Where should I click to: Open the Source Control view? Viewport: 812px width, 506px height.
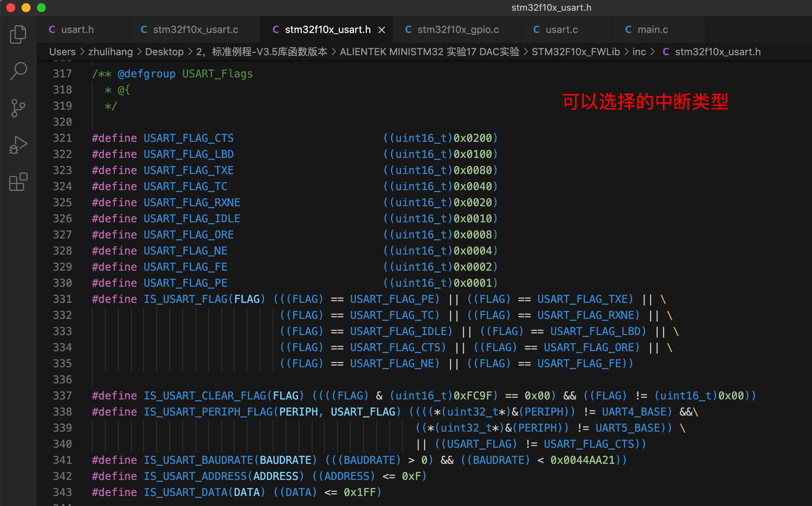tap(18, 108)
